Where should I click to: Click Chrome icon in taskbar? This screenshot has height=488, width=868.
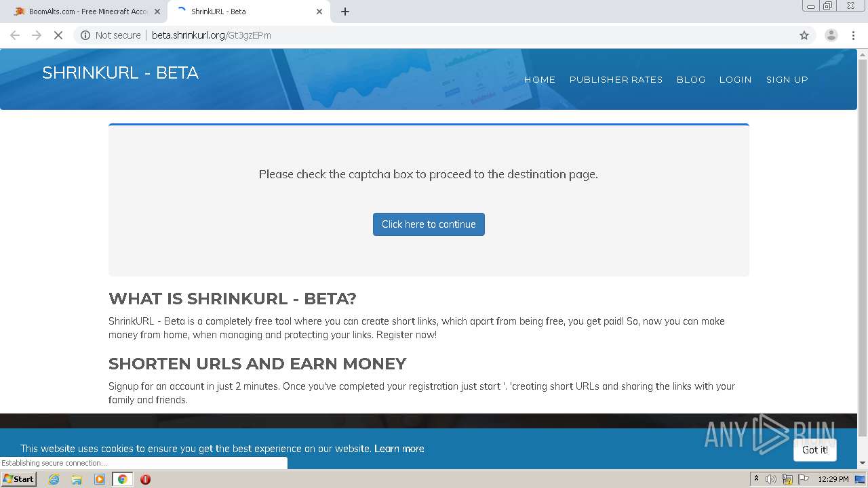(122, 479)
